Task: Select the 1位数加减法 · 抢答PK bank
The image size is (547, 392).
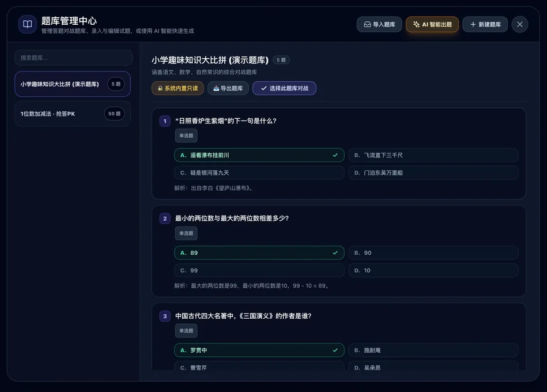Action: point(73,114)
